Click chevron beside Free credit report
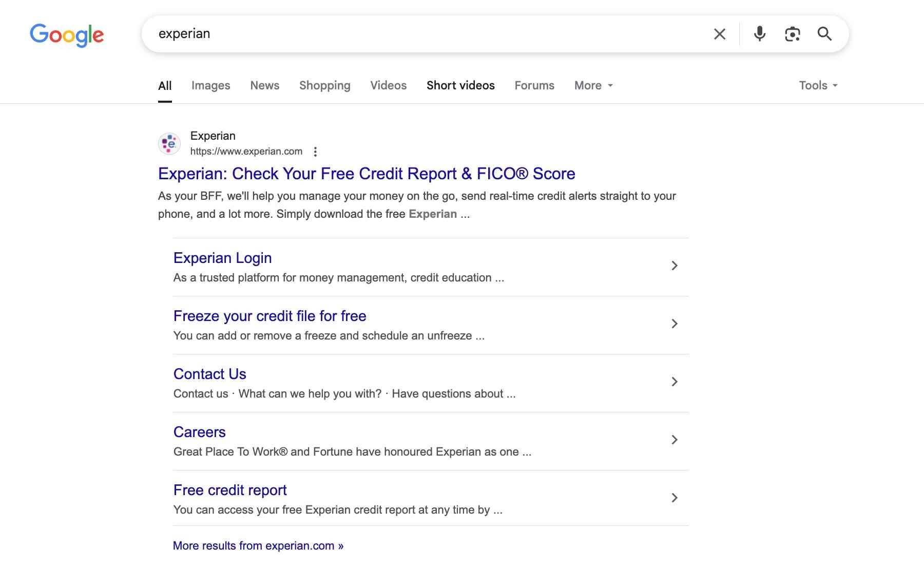Screen dimensions: 924x565 [x=675, y=498]
